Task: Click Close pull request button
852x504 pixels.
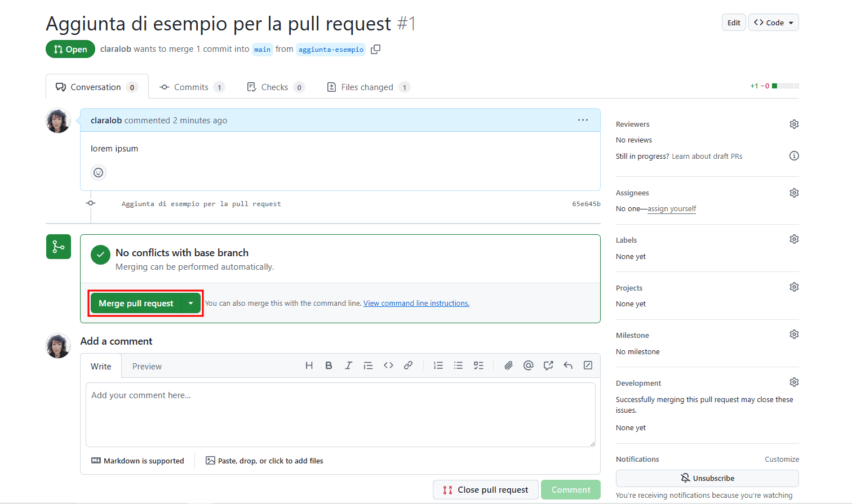Action: 485,489
